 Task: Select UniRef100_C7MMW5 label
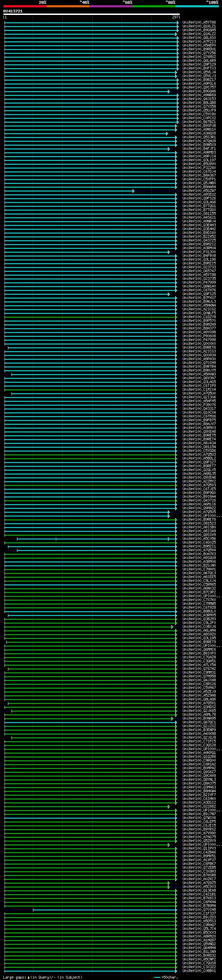coord(199,604)
